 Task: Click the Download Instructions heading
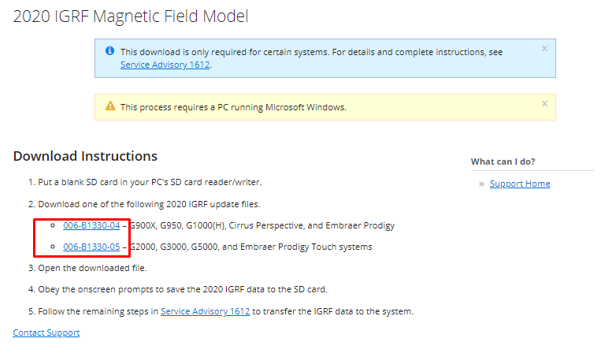coord(85,156)
